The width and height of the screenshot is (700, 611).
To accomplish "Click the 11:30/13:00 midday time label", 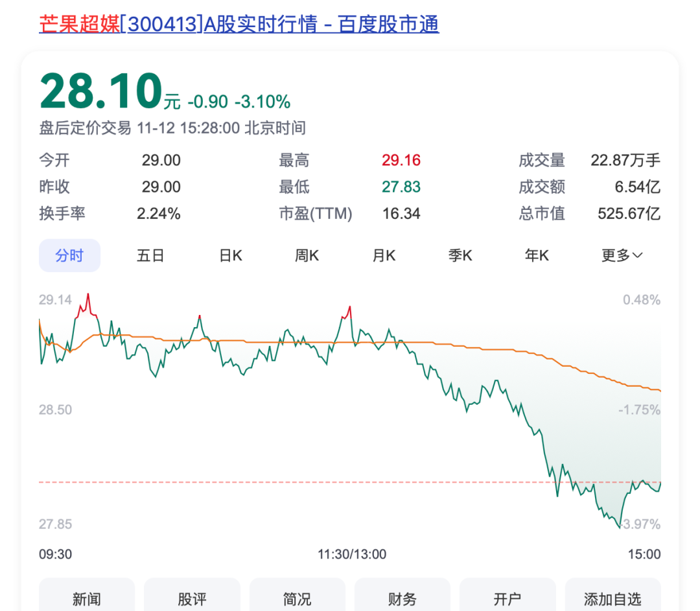I will tap(351, 554).
